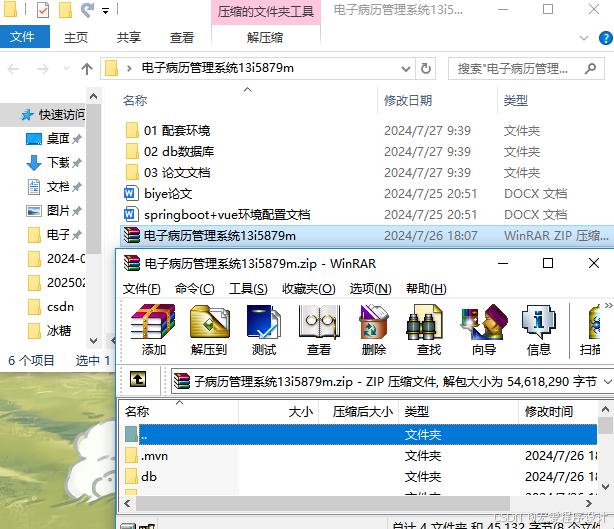The image size is (614, 529).
Task: Open csdn folder in navigation pane
Action: [x=51, y=307]
